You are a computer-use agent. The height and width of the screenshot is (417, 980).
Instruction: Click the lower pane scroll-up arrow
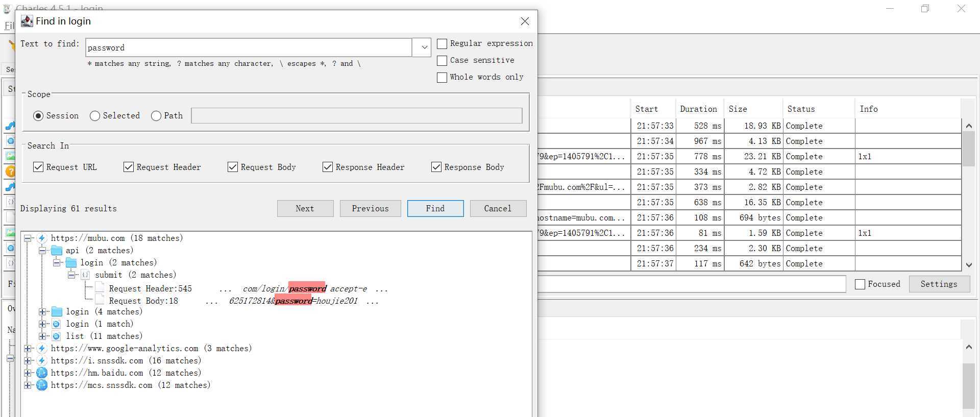pos(969,347)
